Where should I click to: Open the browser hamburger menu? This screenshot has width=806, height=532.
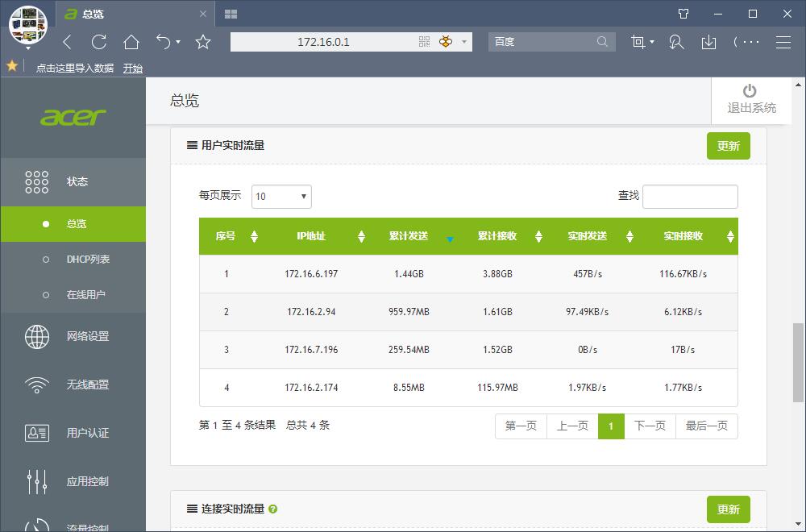[x=783, y=42]
